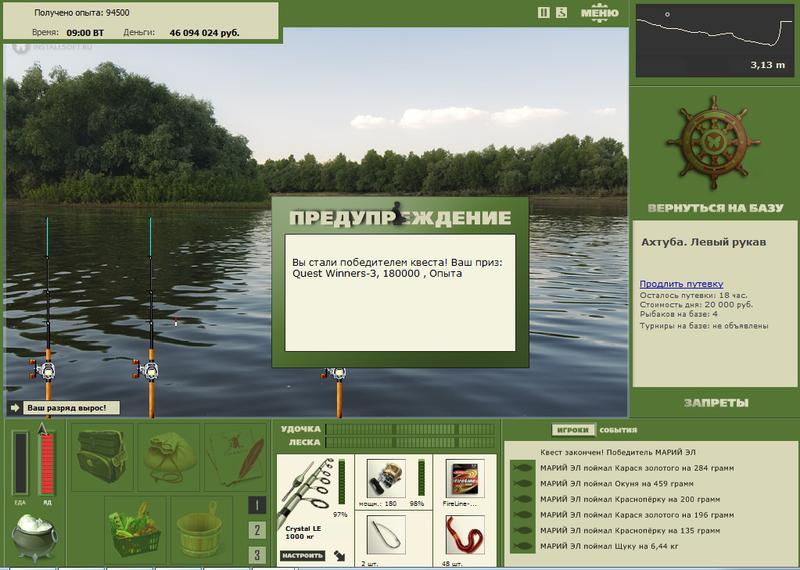The image size is (800, 570).
Task: Open the tied sack bag icon
Action: pos(169,456)
